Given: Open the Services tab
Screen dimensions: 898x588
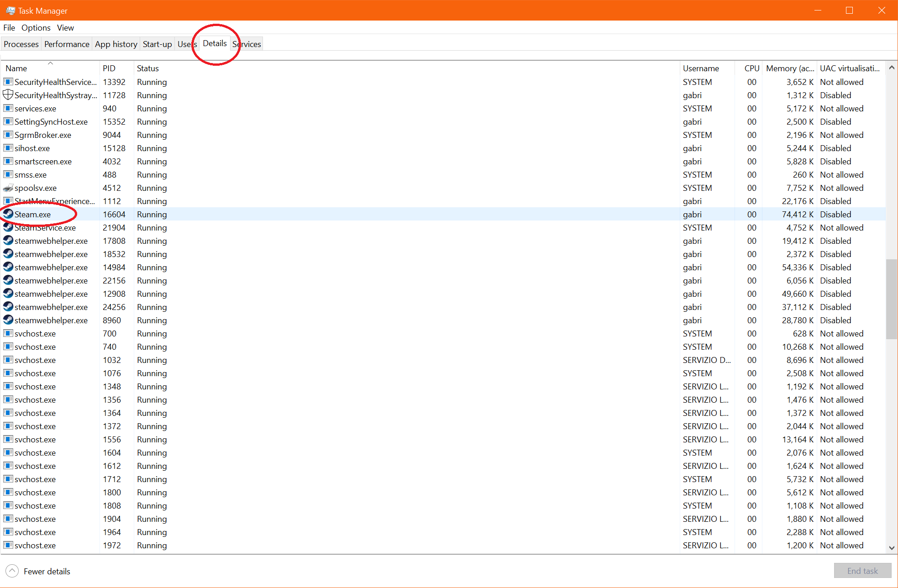Looking at the screenshot, I should pos(247,44).
